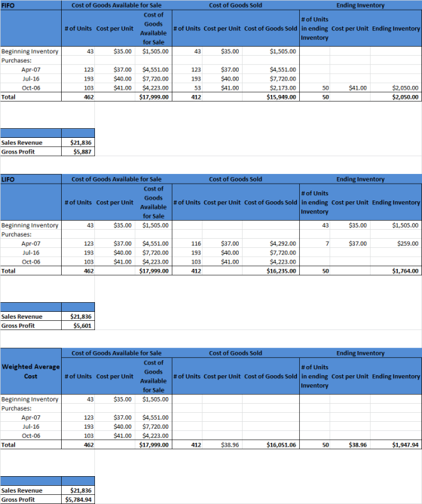Select LIFO Cost of Goods Sold header
The image size is (422, 504).
point(236,179)
